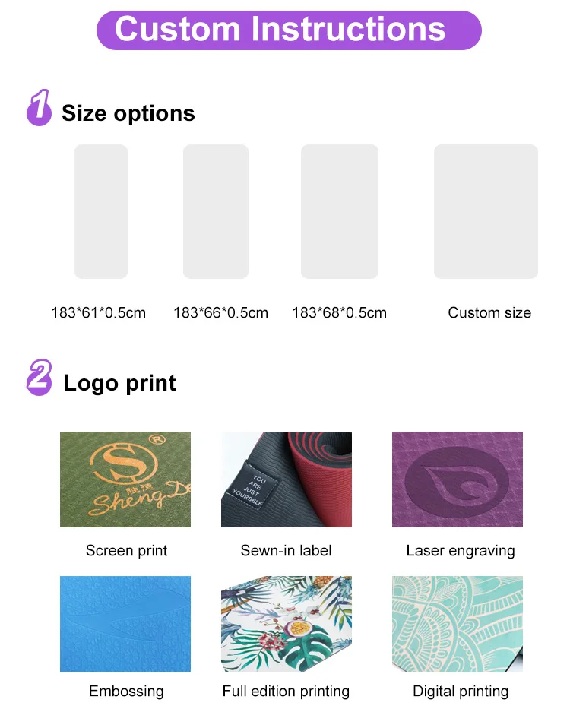Click the Screen print caption
Viewport: 570px width, 728px height.
pyautogui.click(x=126, y=551)
